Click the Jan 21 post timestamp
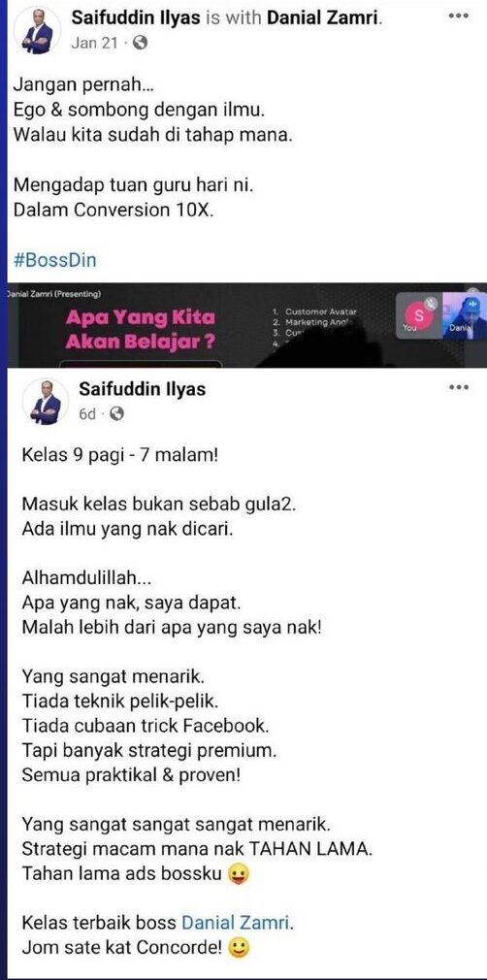Image resolution: width=487 pixels, height=980 pixels. 90,45
